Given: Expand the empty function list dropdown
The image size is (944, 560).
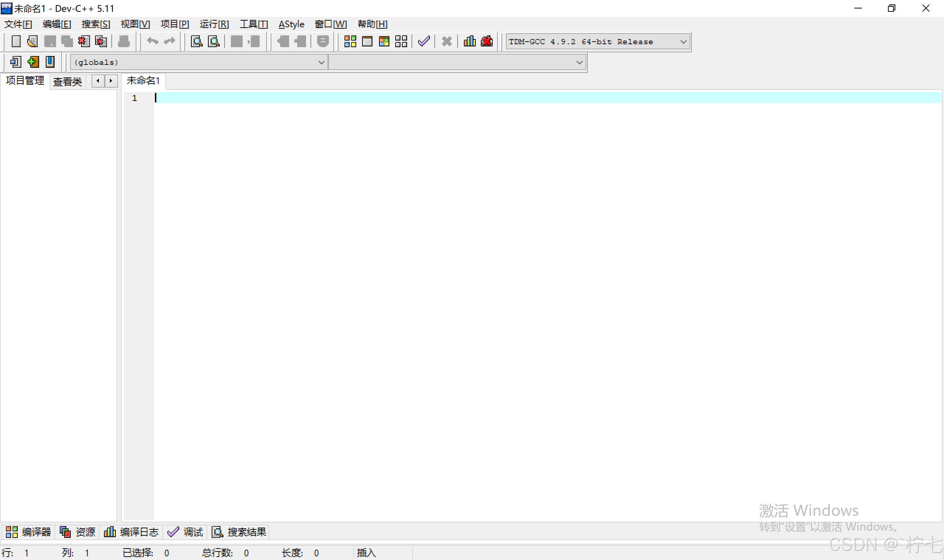Looking at the screenshot, I should [x=579, y=62].
